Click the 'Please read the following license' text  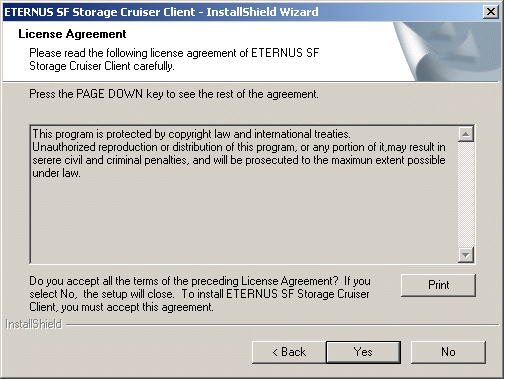coord(174,59)
